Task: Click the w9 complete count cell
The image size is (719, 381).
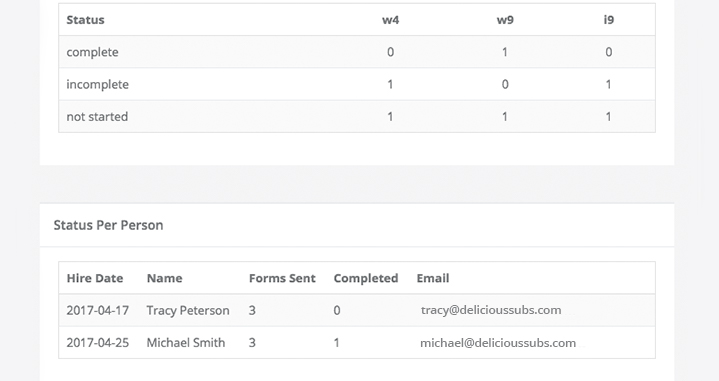Action: pyautogui.click(x=505, y=52)
